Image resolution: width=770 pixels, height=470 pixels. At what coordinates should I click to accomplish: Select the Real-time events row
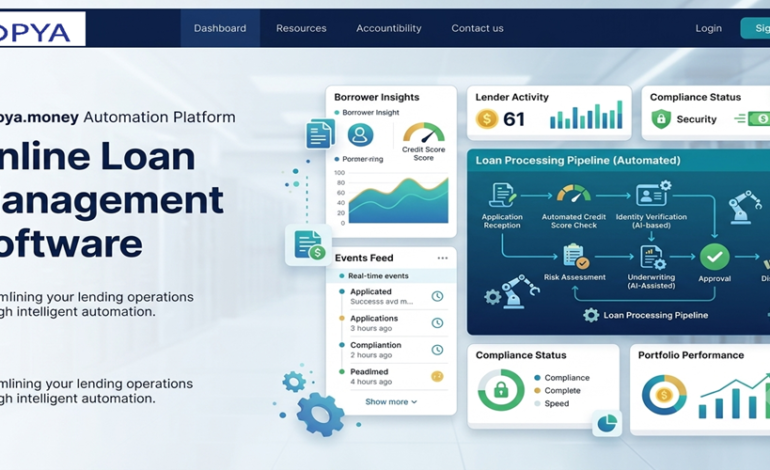pos(391,276)
